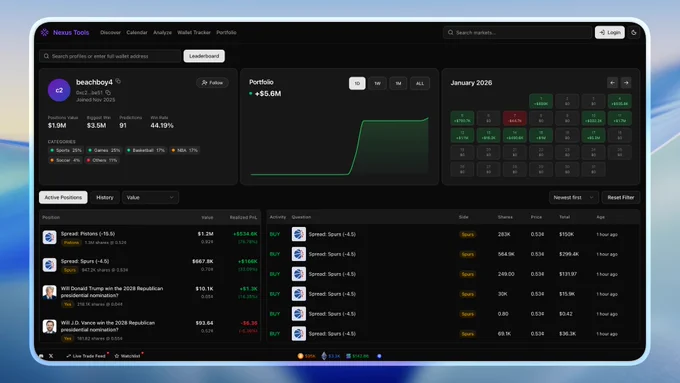The image size is (680, 383).
Task: Select the Basketball 17% category chip
Action: tap(145, 150)
